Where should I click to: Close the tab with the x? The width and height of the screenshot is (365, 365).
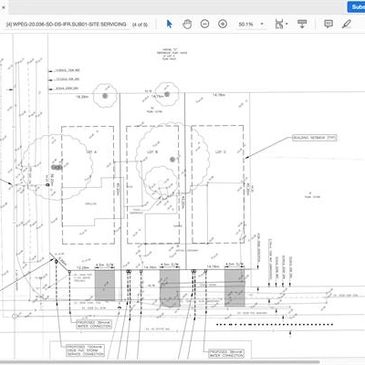coord(3,7)
